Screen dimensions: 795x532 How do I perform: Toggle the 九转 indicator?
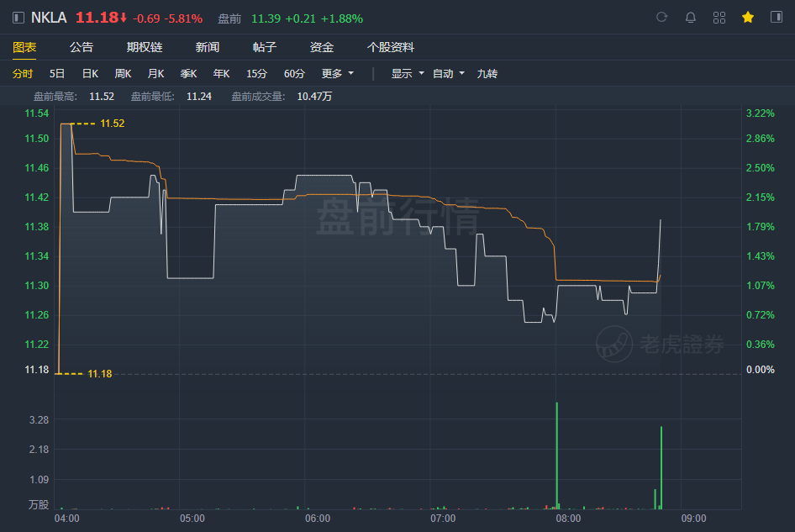[x=487, y=74]
